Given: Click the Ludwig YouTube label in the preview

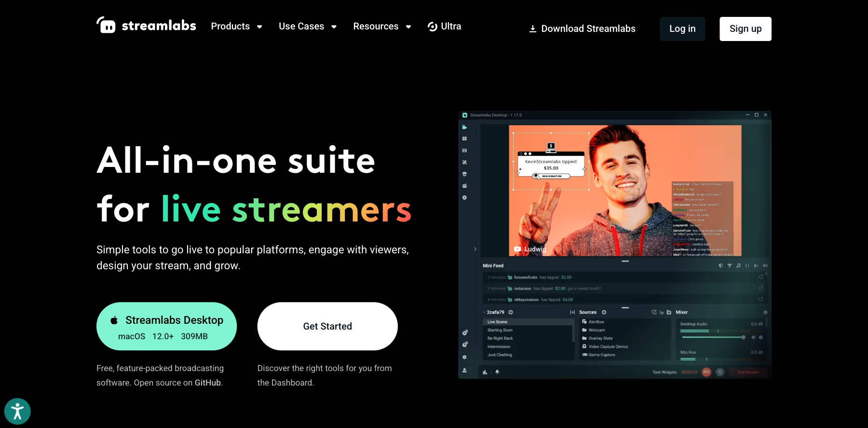Looking at the screenshot, I should click(x=530, y=249).
